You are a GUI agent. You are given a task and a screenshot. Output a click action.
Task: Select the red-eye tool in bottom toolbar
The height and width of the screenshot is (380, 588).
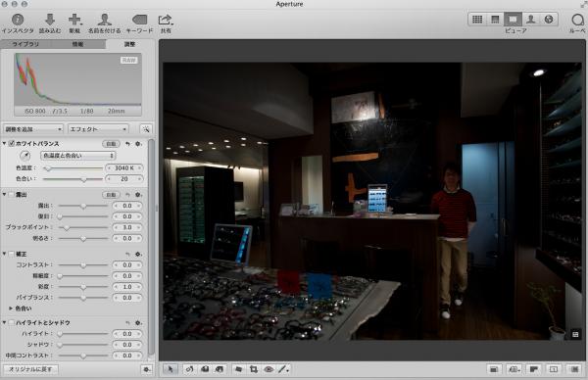coord(269,369)
